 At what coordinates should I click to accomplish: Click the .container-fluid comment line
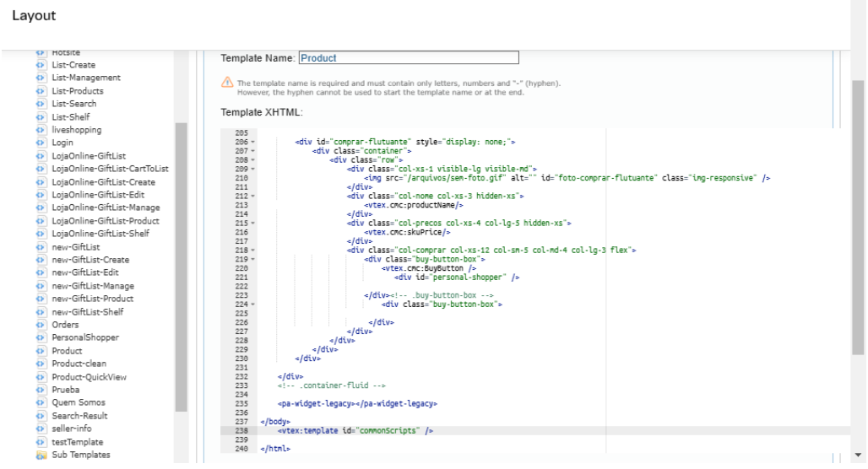(332, 385)
